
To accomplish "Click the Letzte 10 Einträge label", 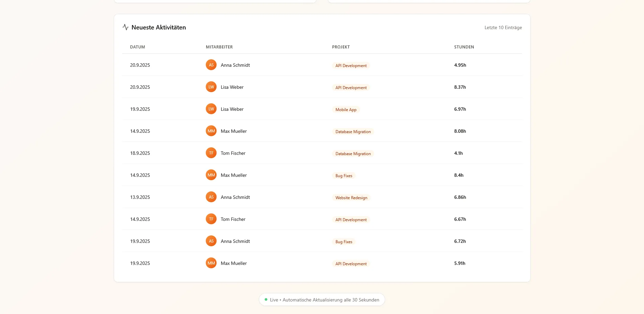I will point(503,27).
